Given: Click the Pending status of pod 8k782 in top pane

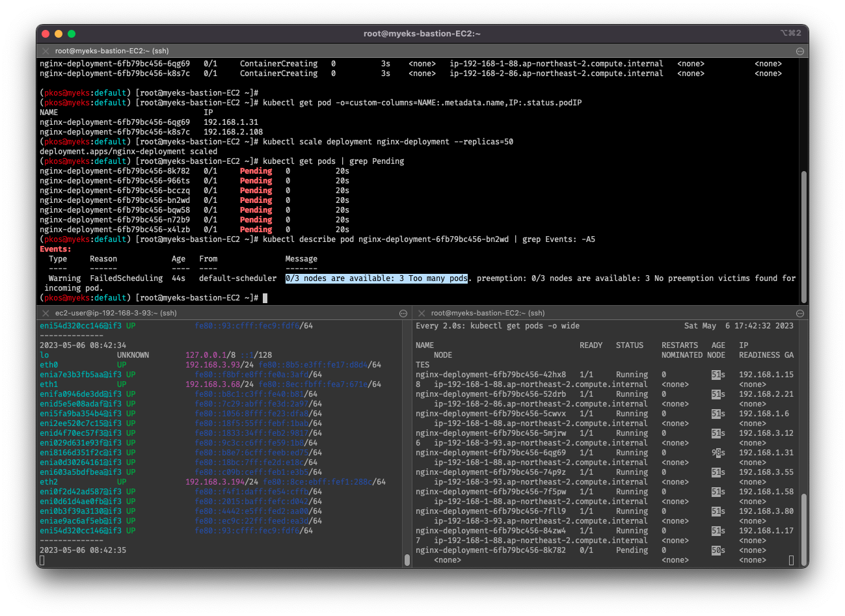Looking at the screenshot, I should coord(256,171).
